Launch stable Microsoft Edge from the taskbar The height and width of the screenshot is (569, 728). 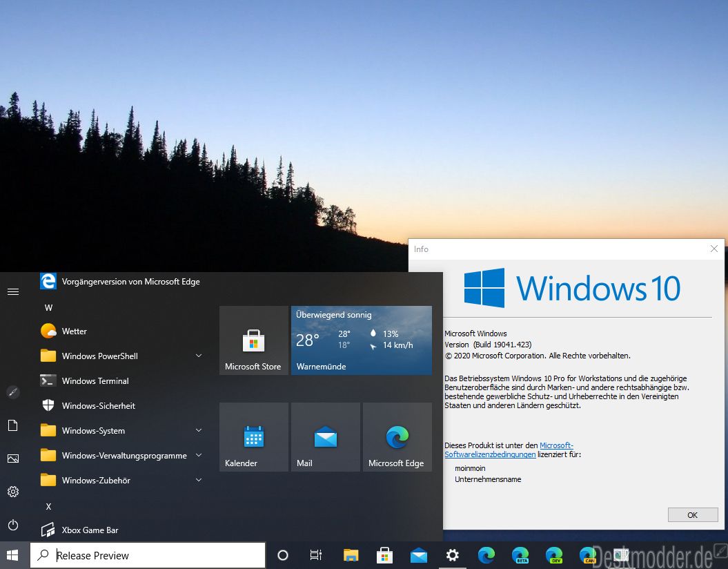coord(486,555)
